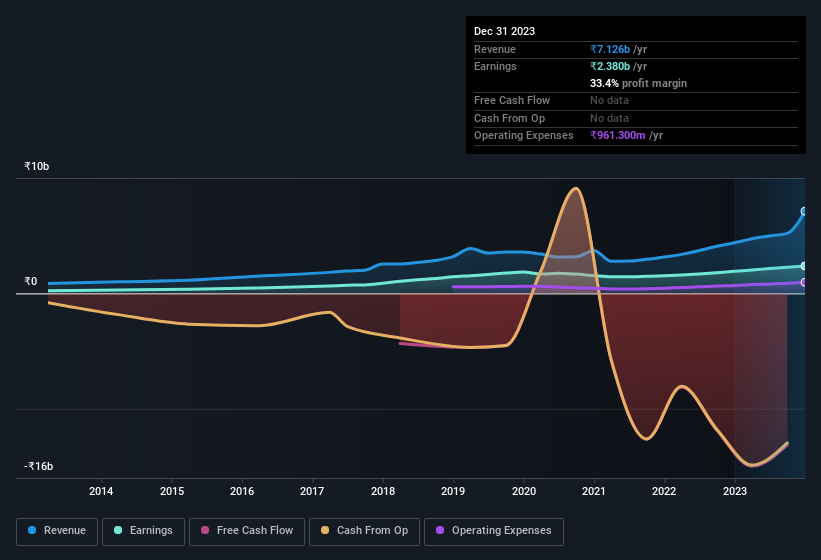Click the teal Earnings endpoint marker

(x=803, y=266)
